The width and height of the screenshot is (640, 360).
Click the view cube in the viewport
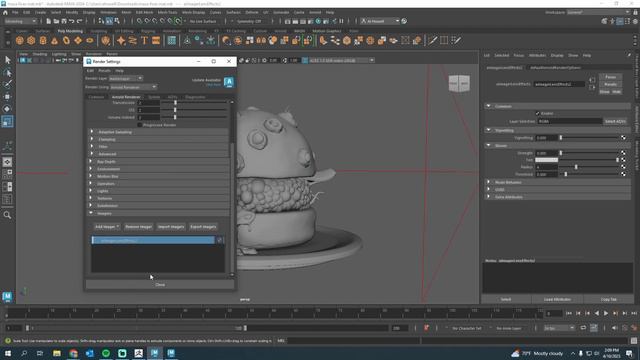pos(459,83)
